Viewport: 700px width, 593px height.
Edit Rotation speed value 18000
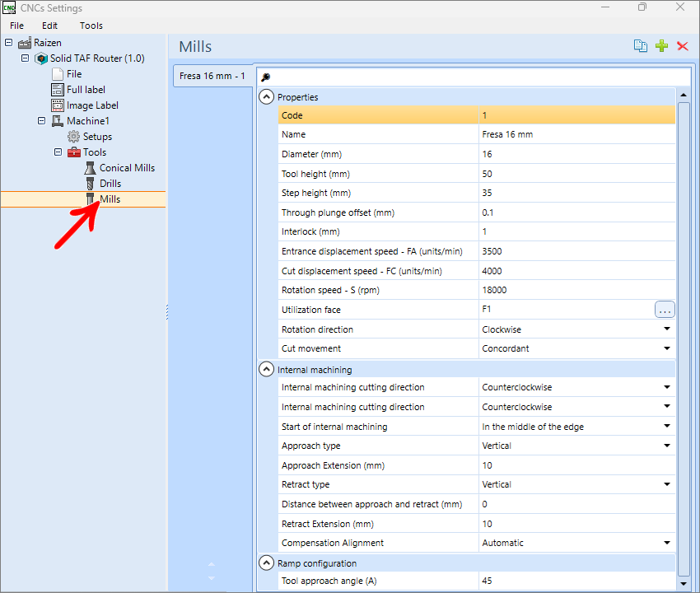[x=576, y=290]
